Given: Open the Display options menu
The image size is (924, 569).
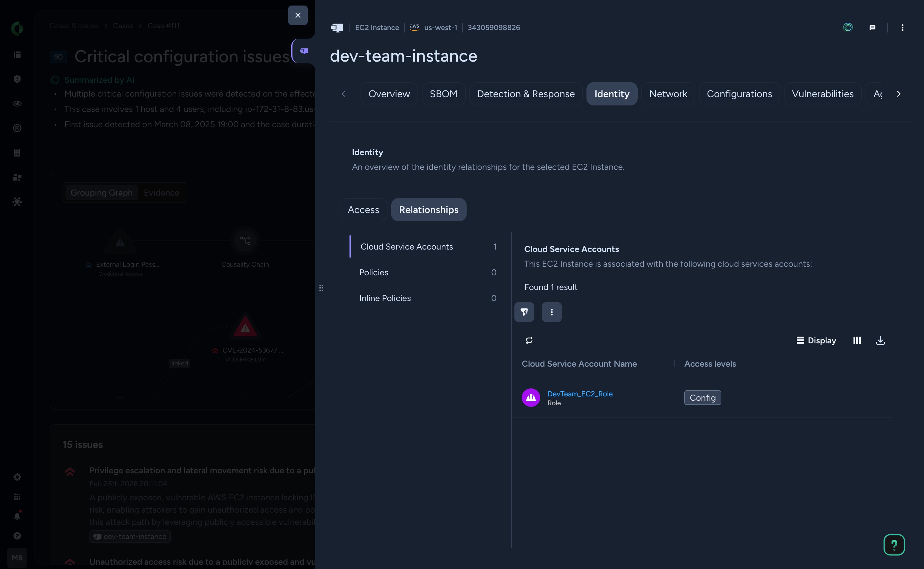Looking at the screenshot, I should (x=816, y=340).
